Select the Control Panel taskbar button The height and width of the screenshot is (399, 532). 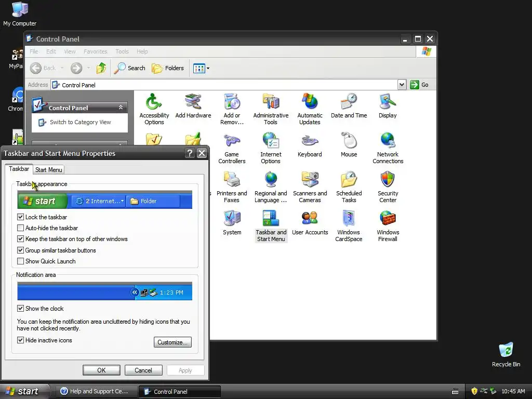click(179, 392)
